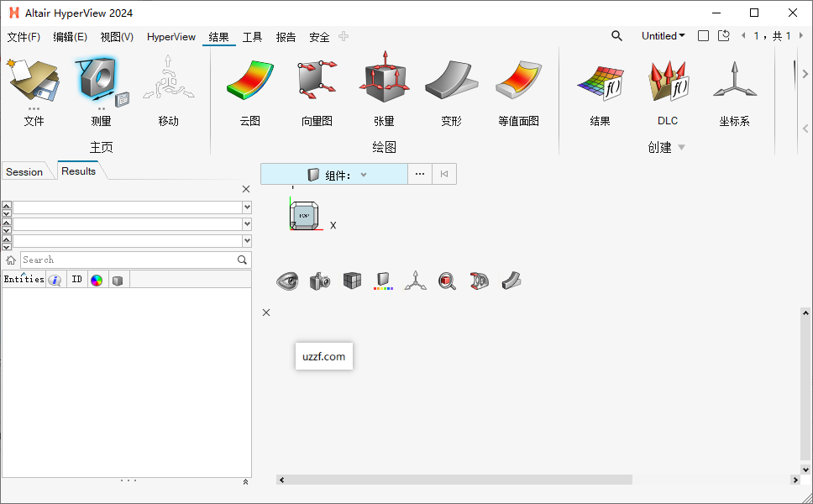Click the rainbow color wheel icon in Entities toolbar
The height and width of the screenshot is (504, 813).
(x=97, y=279)
